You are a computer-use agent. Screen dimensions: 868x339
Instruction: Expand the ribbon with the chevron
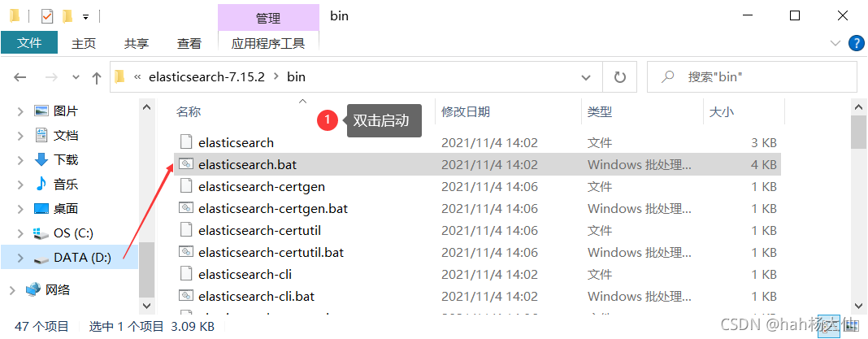(x=835, y=43)
